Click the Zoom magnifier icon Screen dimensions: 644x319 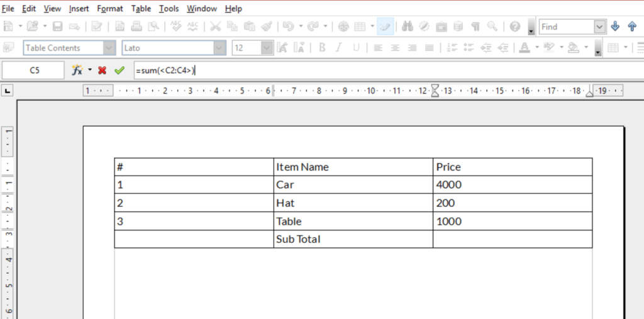[492, 26]
